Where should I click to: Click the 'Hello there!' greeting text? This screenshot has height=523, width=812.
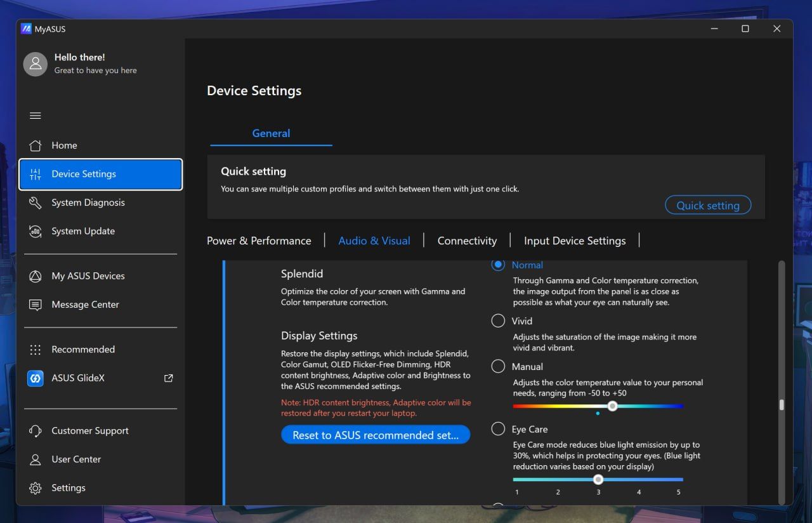click(x=80, y=57)
